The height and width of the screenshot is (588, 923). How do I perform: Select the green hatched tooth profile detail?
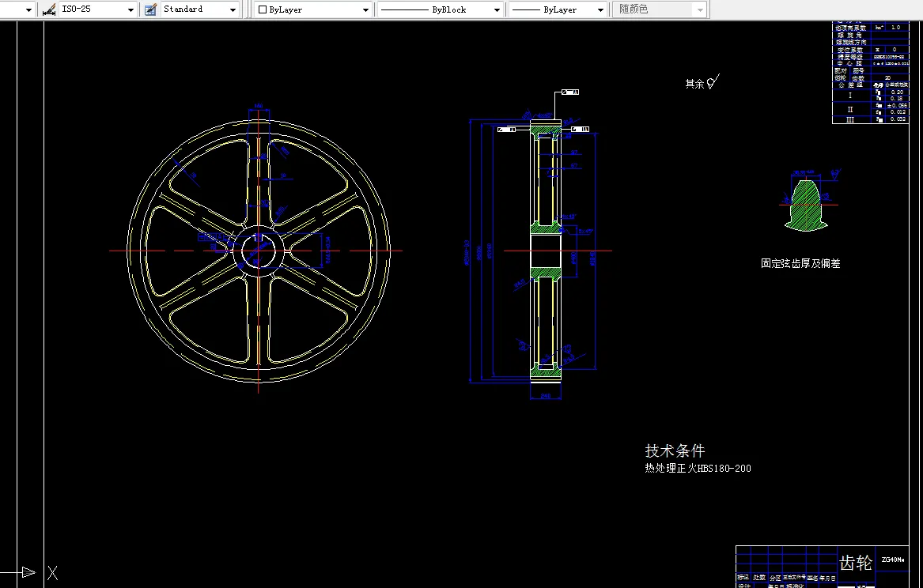(x=806, y=205)
